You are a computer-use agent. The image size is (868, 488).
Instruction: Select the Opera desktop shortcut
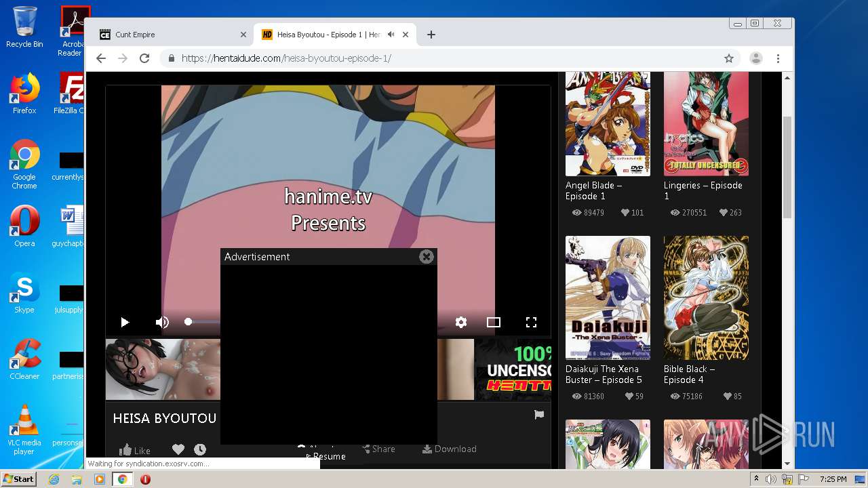coord(24,226)
